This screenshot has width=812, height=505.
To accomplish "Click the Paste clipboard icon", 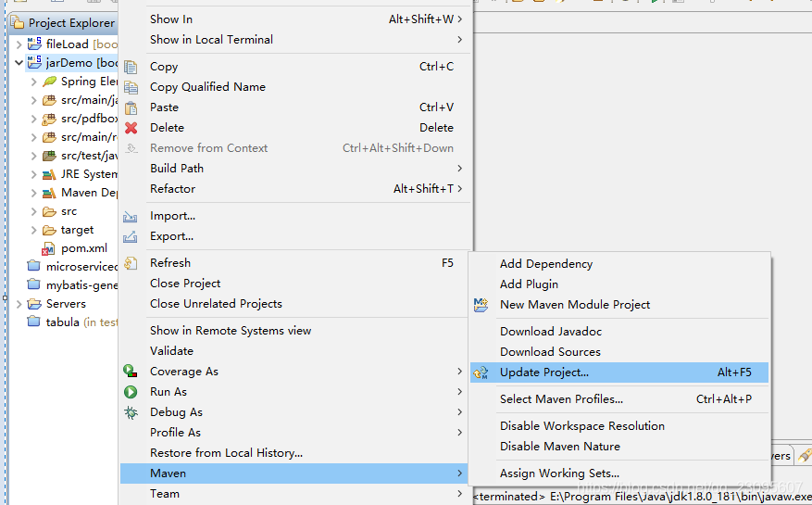I will click(131, 107).
